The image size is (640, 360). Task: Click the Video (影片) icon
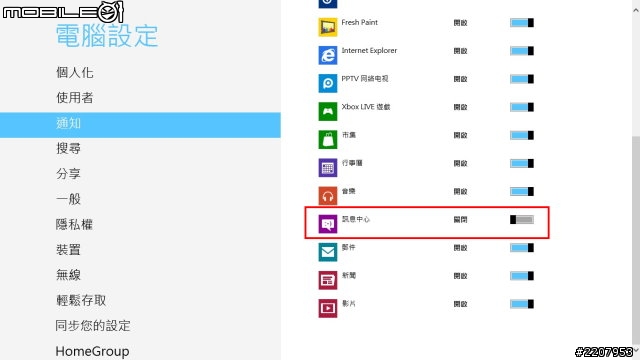click(328, 309)
